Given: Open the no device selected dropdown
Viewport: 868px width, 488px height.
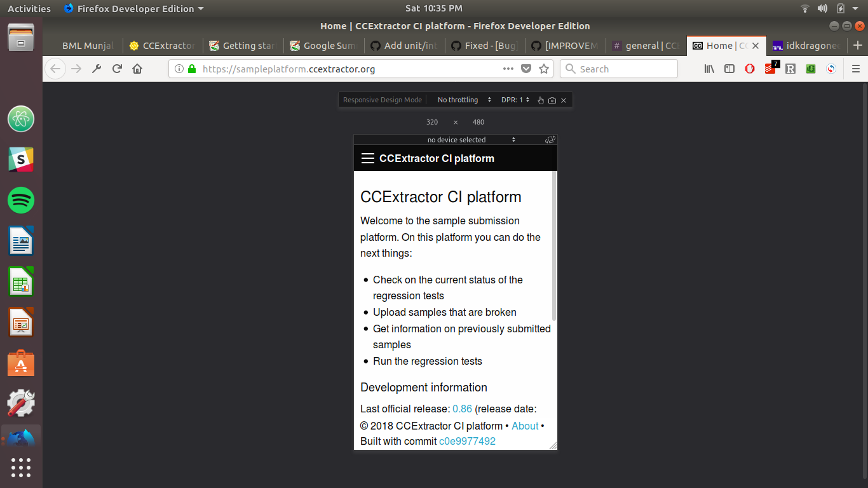Looking at the screenshot, I should click(x=471, y=140).
